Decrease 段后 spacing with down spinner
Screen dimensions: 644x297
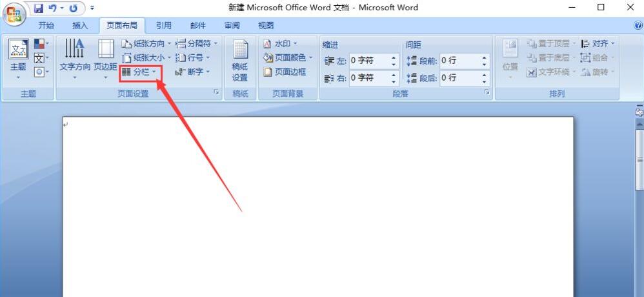[485, 82]
